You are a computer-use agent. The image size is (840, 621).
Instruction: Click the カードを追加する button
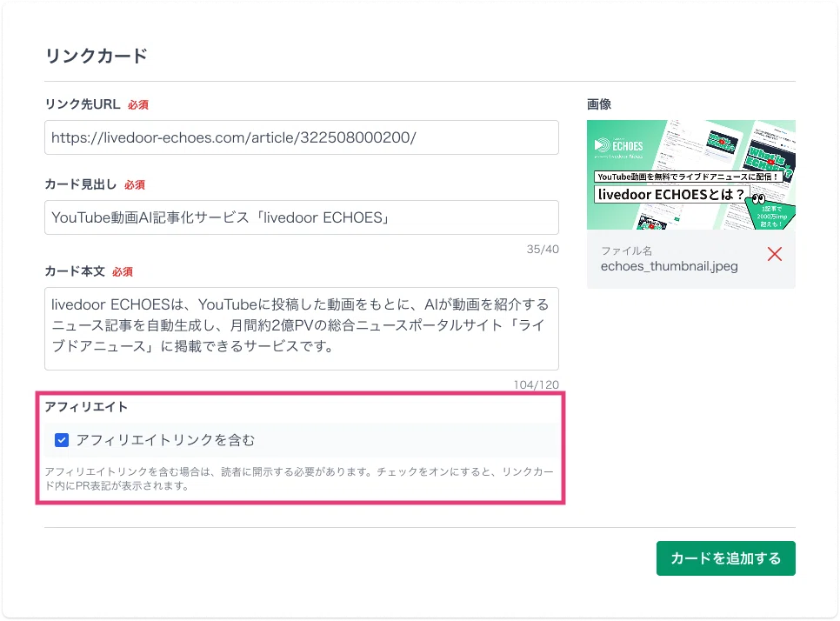pyautogui.click(x=725, y=558)
